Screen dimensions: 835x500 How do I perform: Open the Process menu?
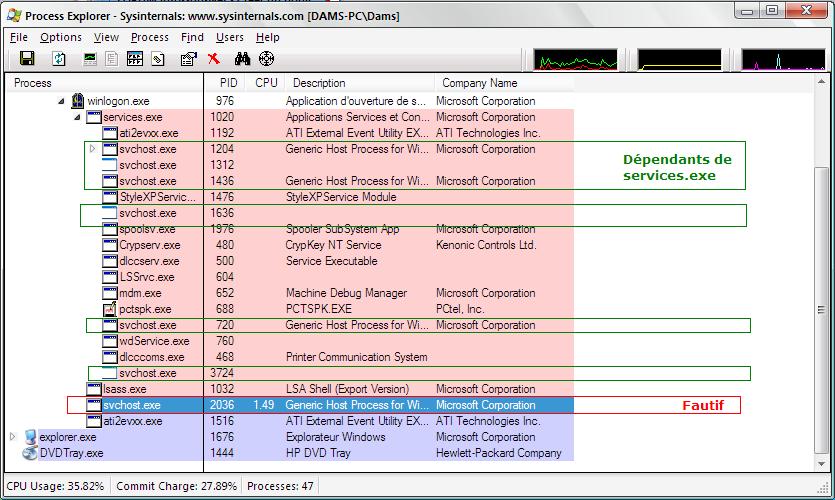(x=150, y=37)
